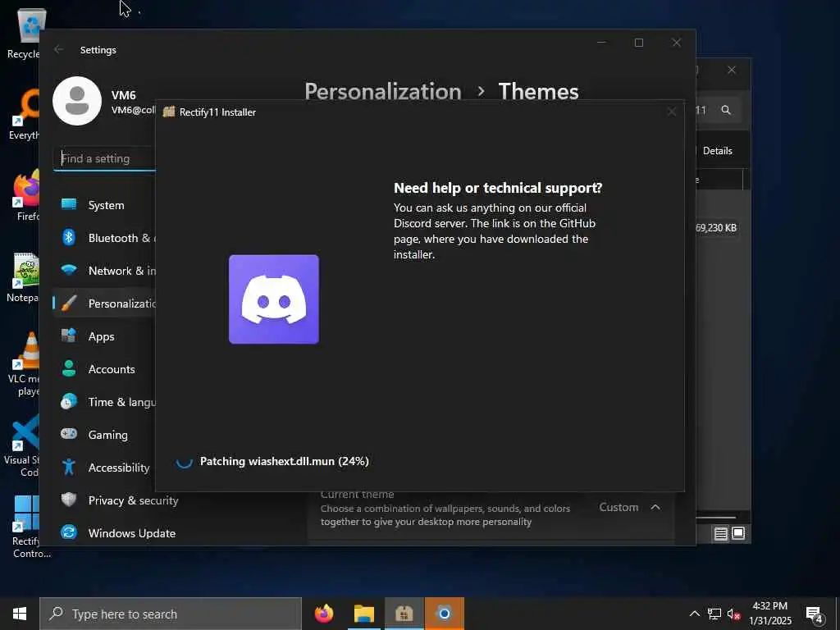This screenshot has height=630, width=840.
Task: Maximize the Settings window
Action: pos(638,43)
